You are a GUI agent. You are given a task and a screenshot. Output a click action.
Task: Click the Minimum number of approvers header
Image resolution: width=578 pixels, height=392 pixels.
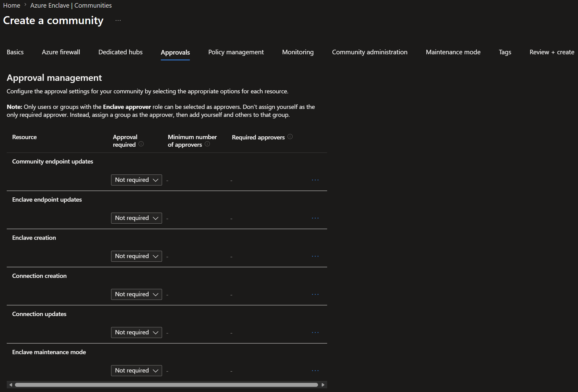(192, 141)
